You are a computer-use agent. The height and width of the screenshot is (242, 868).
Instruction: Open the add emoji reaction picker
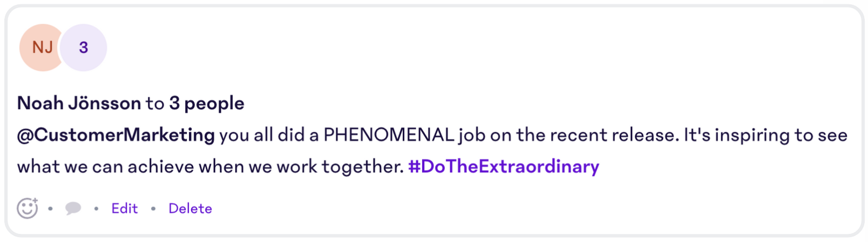[28, 208]
